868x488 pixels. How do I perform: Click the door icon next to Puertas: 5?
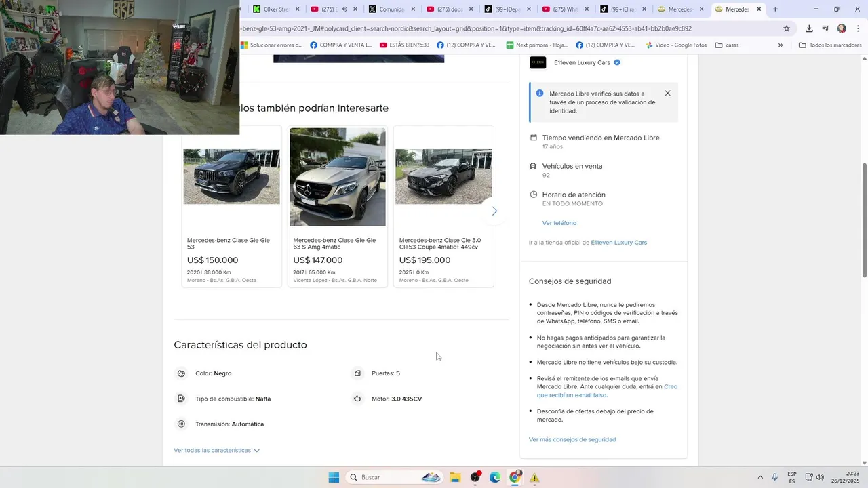pyautogui.click(x=357, y=373)
